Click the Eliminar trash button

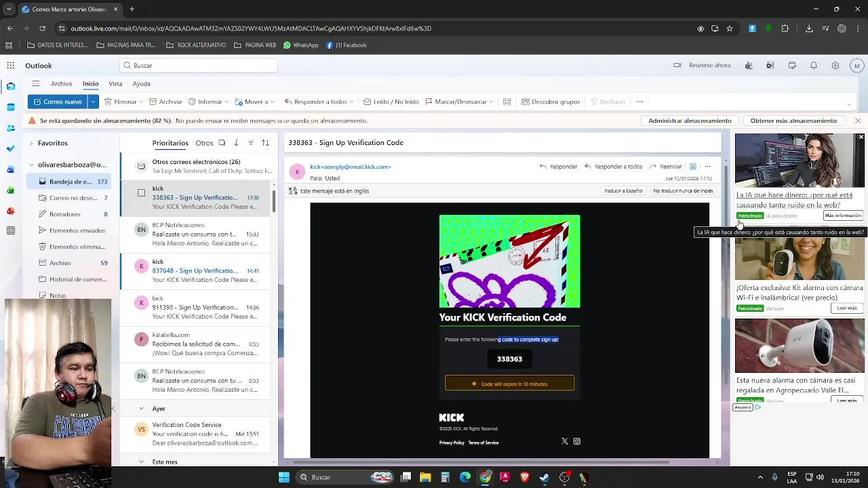tap(121, 102)
